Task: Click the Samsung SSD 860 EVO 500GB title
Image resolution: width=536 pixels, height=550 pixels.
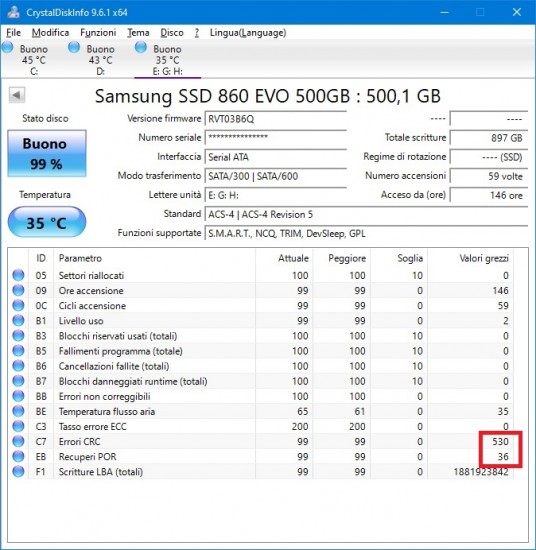Action: click(268, 95)
